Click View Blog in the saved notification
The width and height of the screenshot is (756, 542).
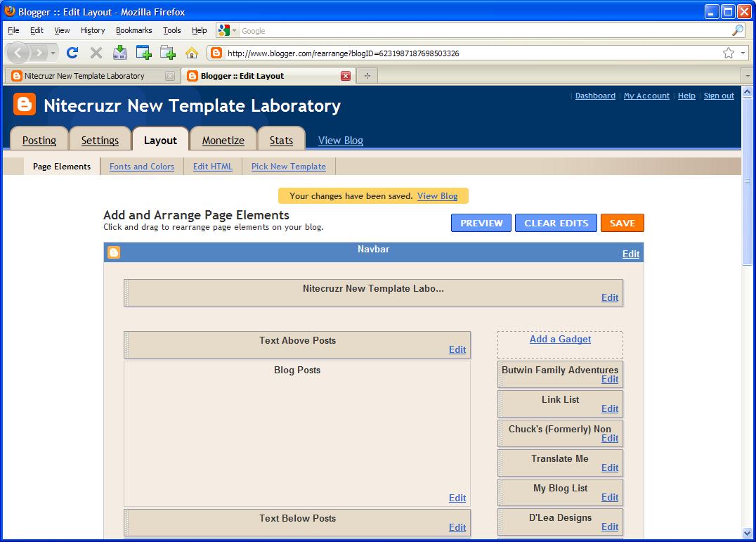pos(437,195)
